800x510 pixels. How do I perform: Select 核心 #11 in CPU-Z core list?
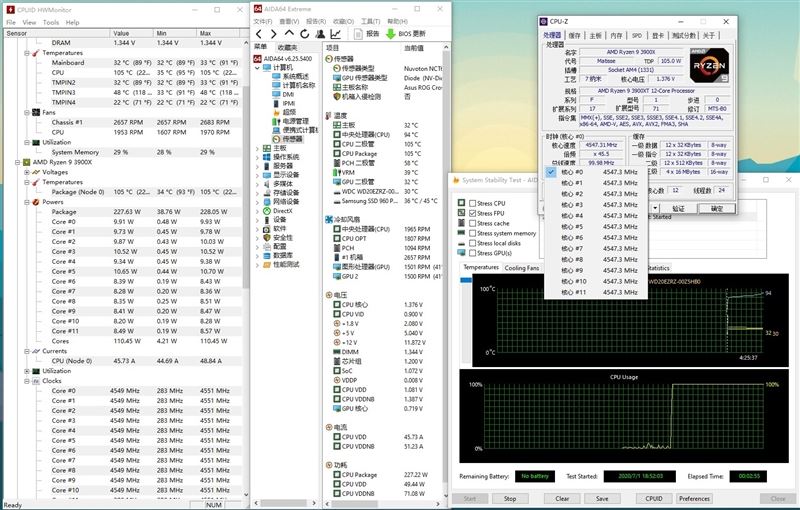[596, 292]
